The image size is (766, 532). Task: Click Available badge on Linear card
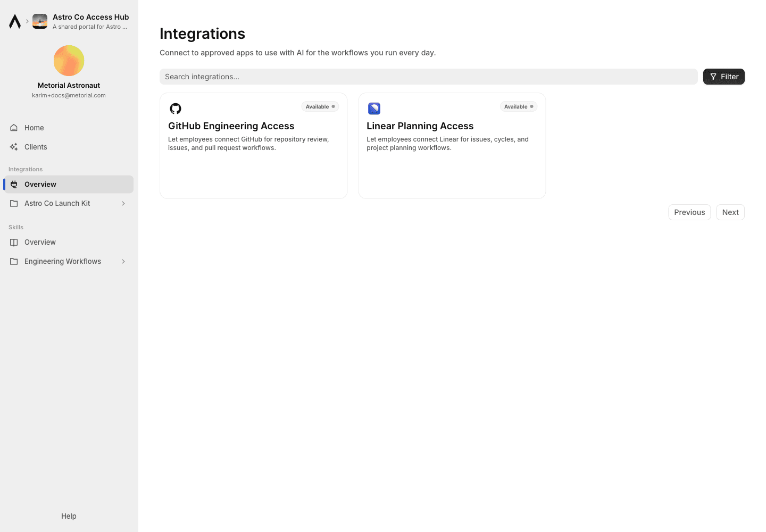[x=519, y=106]
